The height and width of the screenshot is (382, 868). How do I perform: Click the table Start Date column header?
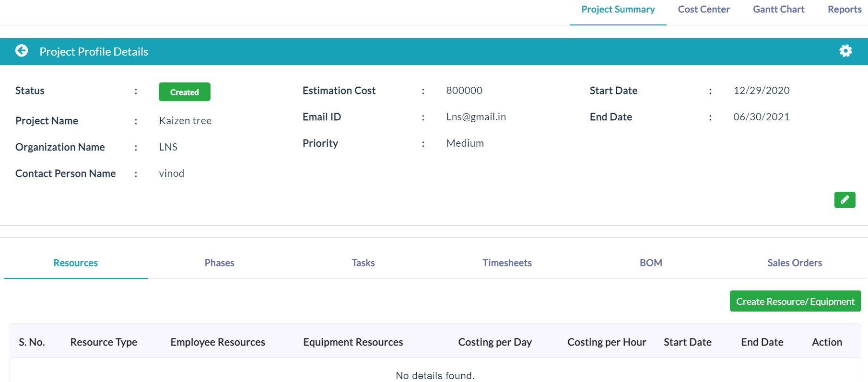(x=688, y=342)
